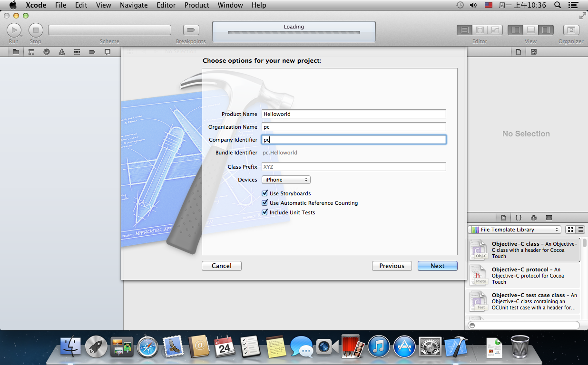Select the Objective-C class template
This screenshot has width=588, height=365.
(523, 250)
